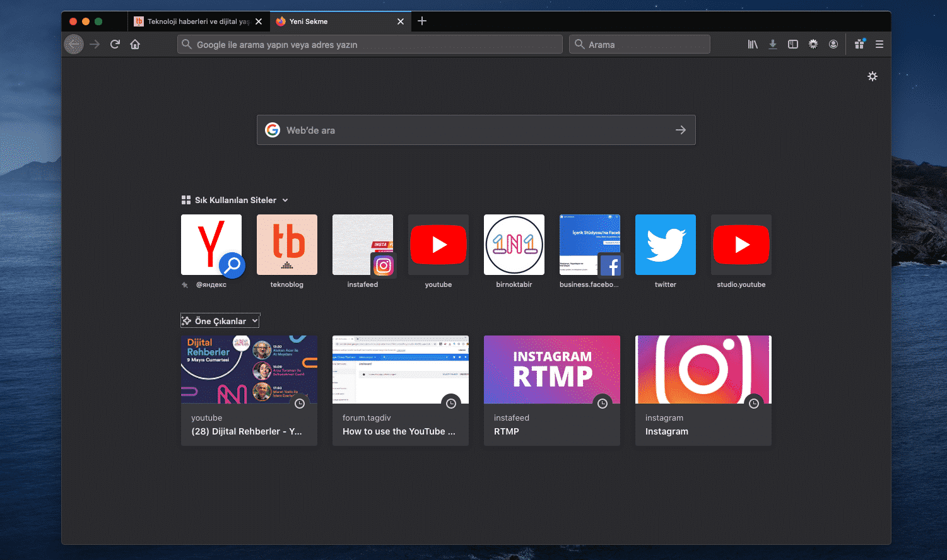Open the instafeed RTMP highlight card

552,390
